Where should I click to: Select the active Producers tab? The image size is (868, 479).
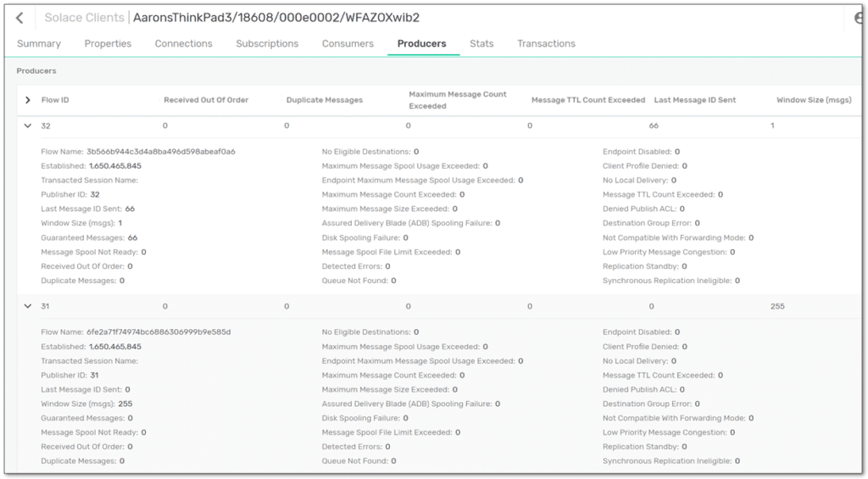pos(421,44)
